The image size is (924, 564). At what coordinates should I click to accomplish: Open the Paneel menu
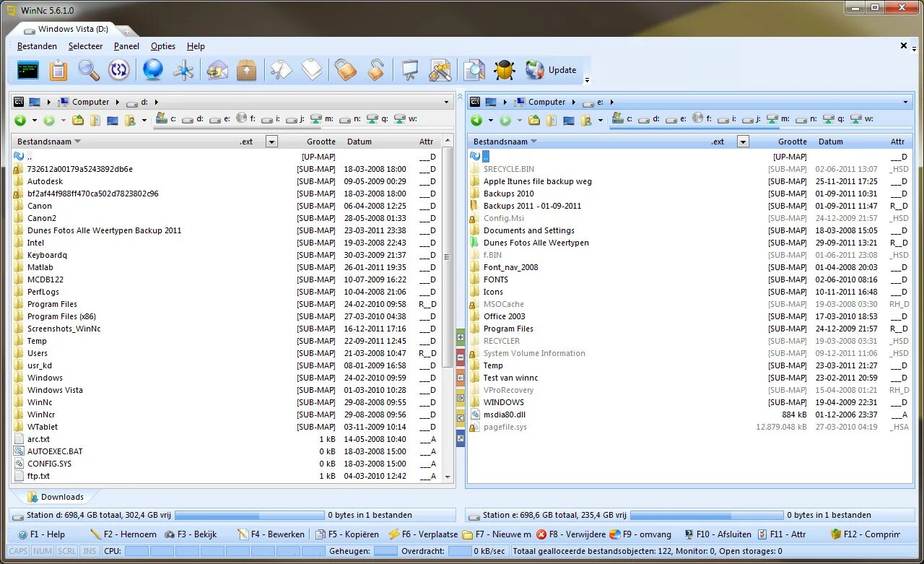pyautogui.click(x=126, y=46)
